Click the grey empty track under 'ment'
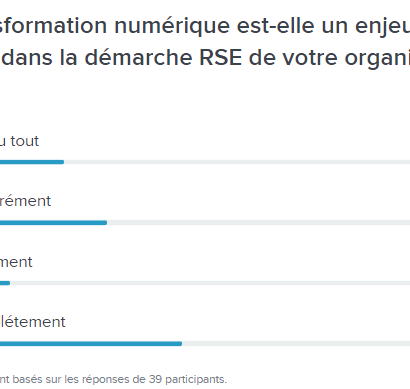The height and width of the screenshot is (389, 410). pos(210,283)
